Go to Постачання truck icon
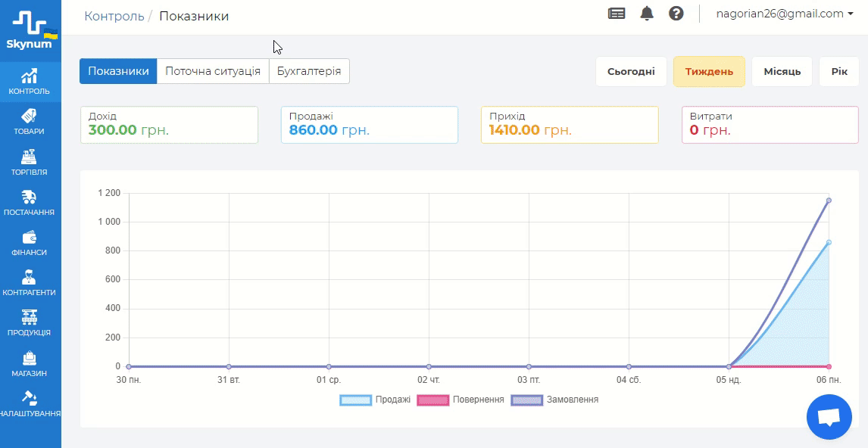Screen dimensions: 868x448 click(x=30, y=198)
